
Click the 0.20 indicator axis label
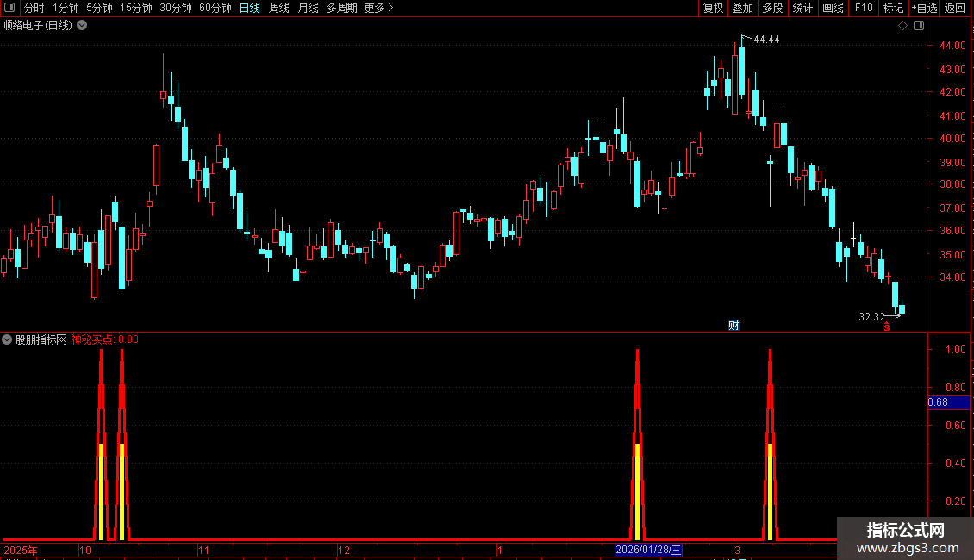point(955,501)
